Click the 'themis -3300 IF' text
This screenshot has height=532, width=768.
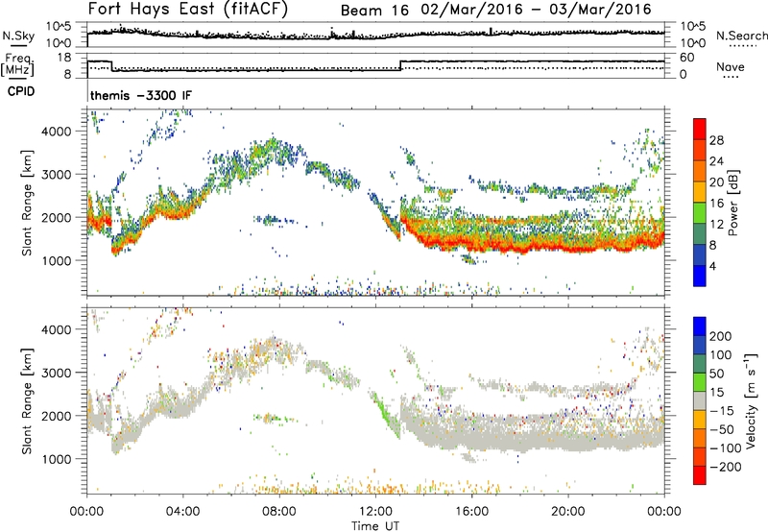tap(141, 95)
